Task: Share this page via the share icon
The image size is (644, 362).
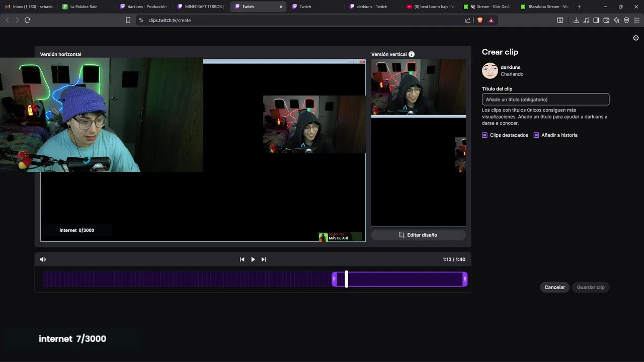Action: 468,20
